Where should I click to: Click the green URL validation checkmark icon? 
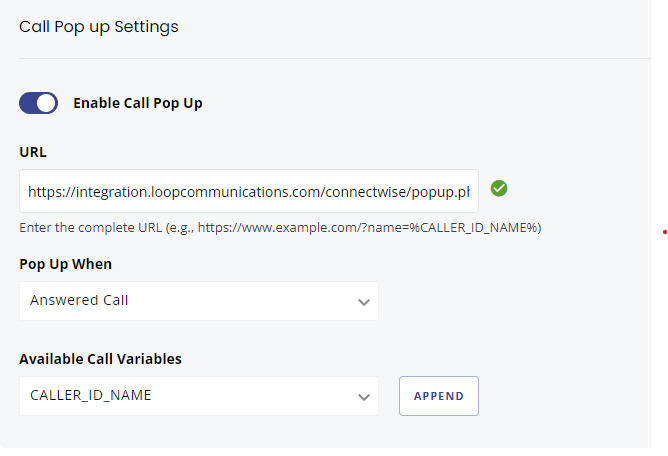coord(498,188)
